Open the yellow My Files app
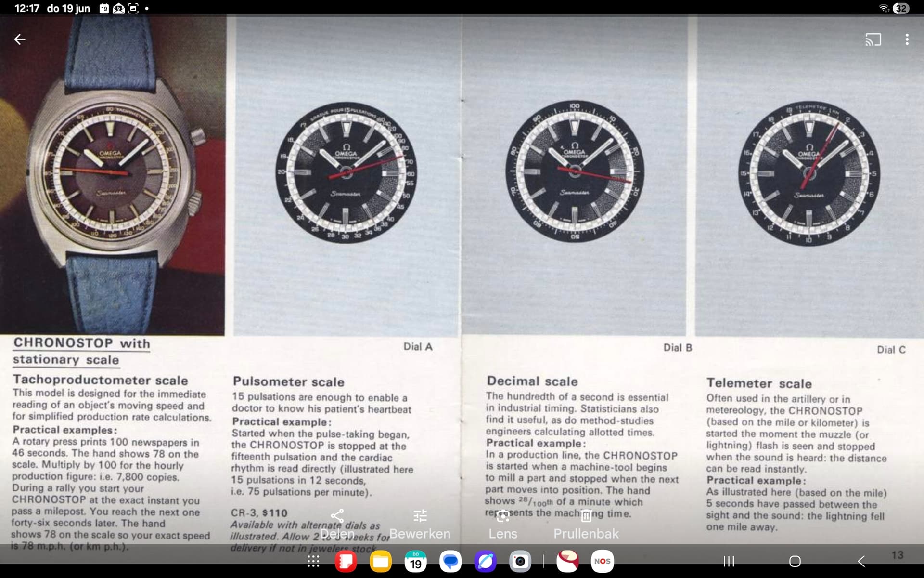This screenshot has height=578, width=924. coord(381,561)
